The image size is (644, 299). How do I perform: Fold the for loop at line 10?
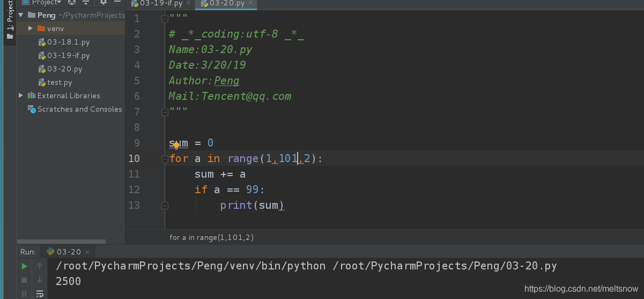coord(165,159)
